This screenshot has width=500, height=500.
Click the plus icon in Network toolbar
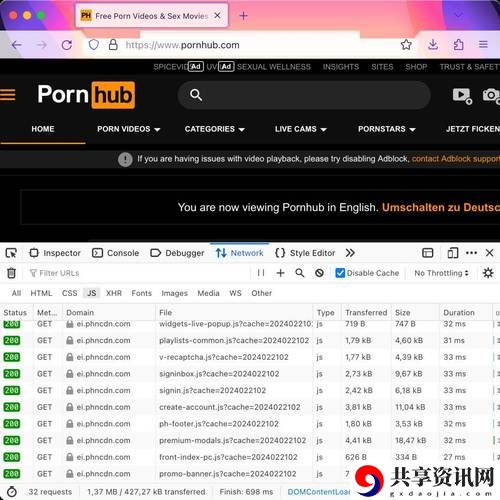(280, 273)
